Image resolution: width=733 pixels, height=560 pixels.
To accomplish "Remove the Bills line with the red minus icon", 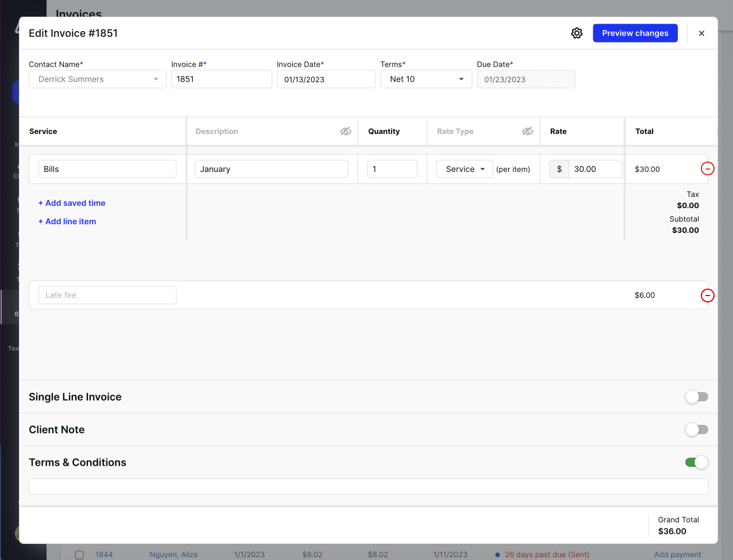I will [x=708, y=168].
